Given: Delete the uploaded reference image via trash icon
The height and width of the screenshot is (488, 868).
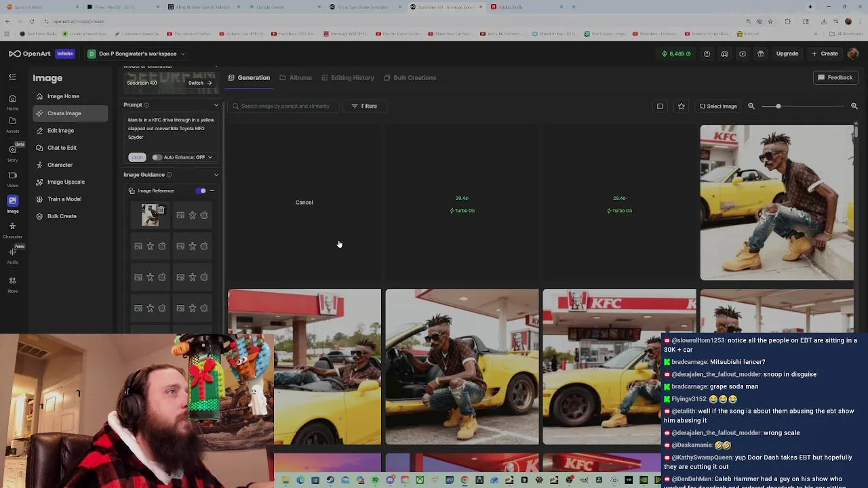Looking at the screenshot, I should (x=161, y=210).
